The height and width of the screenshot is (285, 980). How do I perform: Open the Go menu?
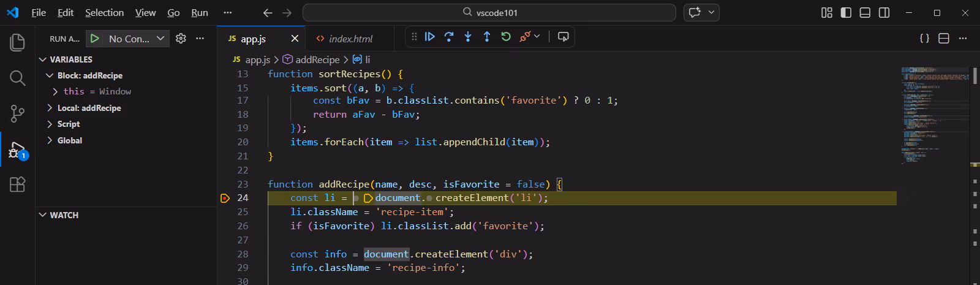[174, 13]
